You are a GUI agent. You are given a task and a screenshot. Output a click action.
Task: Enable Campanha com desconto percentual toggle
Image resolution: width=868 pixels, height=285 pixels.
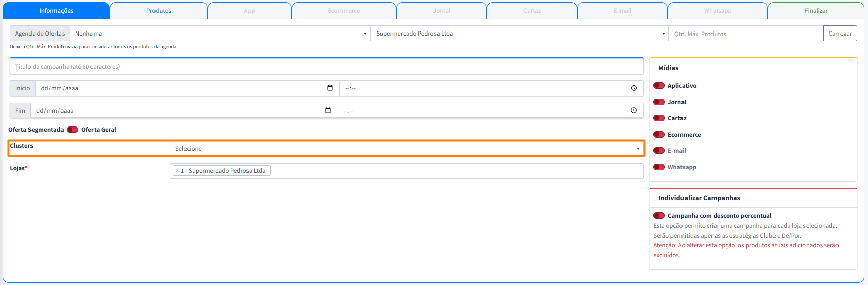(659, 216)
